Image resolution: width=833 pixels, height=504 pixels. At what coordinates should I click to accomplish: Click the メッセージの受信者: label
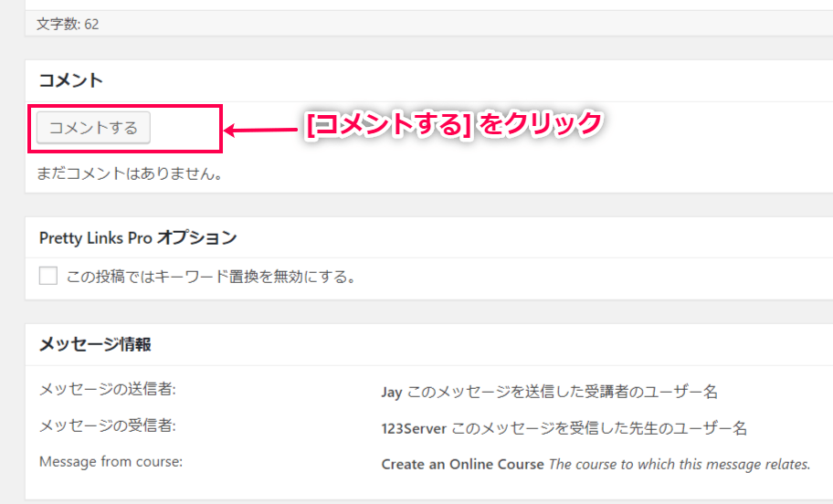tap(107, 425)
